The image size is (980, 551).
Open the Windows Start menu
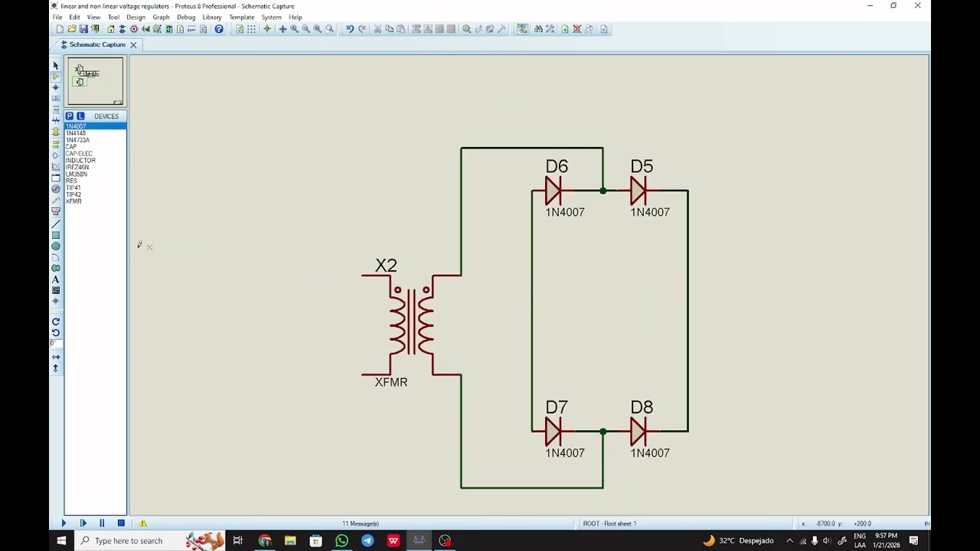[x=62, y=540]
